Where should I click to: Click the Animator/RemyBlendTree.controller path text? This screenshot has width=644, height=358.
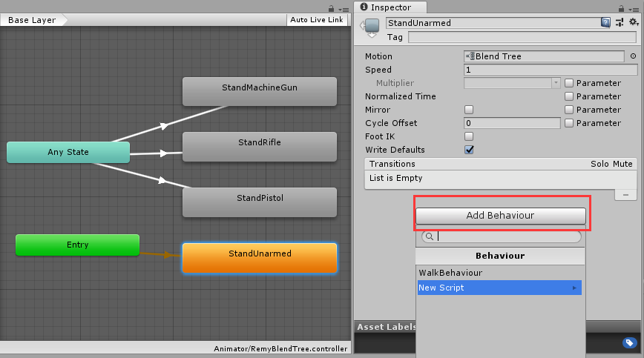(280, 349)
